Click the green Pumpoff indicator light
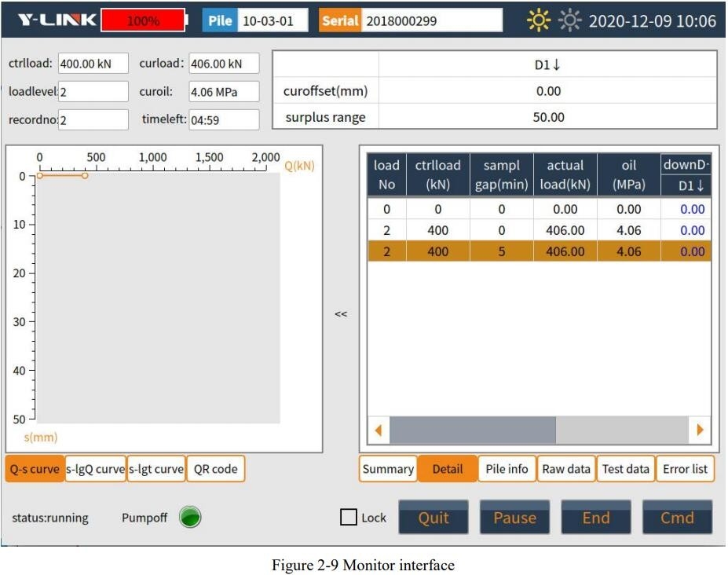728x575 pixels. point(190,517)
